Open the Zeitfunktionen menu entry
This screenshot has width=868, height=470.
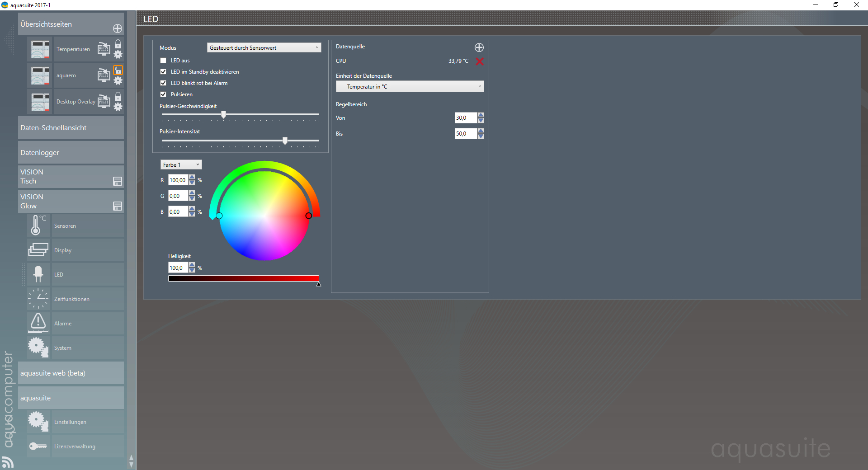(x=88, y=299)
